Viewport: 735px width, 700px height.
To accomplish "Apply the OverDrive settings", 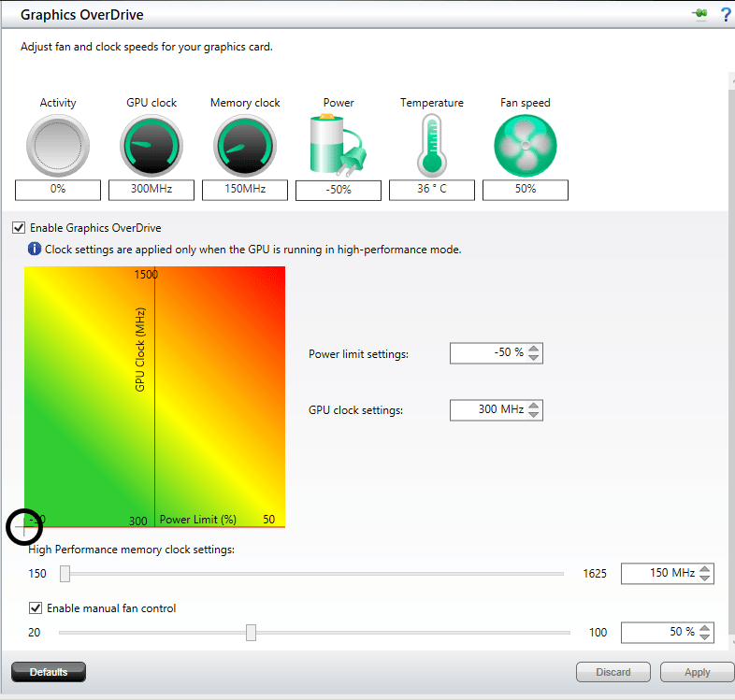I will click(x=697, y=672).
